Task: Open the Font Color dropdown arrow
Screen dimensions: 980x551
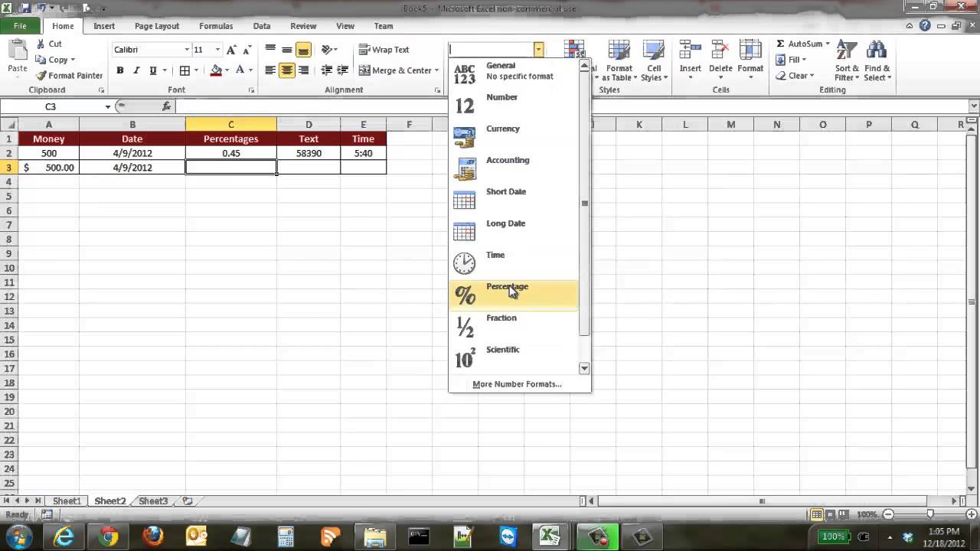Action: [x=250, y=70]
